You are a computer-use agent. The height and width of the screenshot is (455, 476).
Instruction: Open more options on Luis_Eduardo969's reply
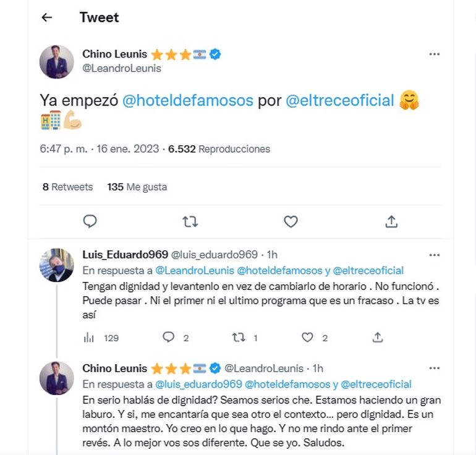tap(435, 255)
